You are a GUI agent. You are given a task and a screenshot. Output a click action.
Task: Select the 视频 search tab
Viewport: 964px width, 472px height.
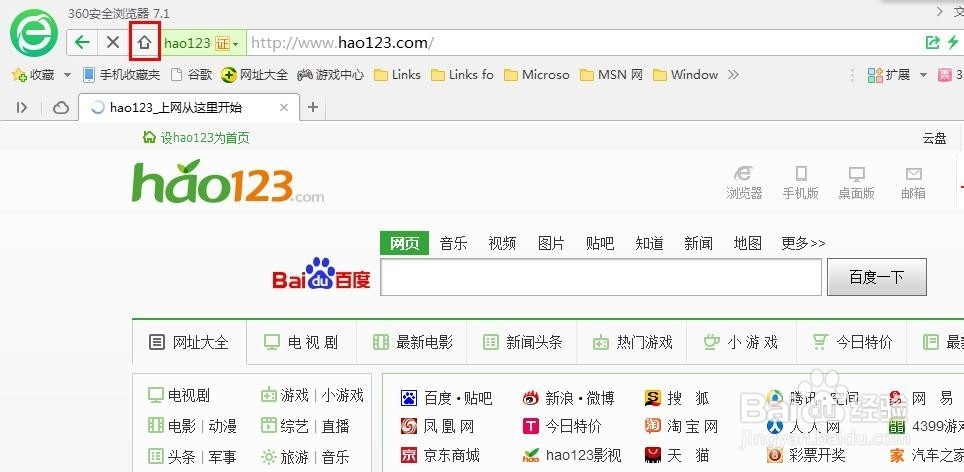tap(502, 243)
